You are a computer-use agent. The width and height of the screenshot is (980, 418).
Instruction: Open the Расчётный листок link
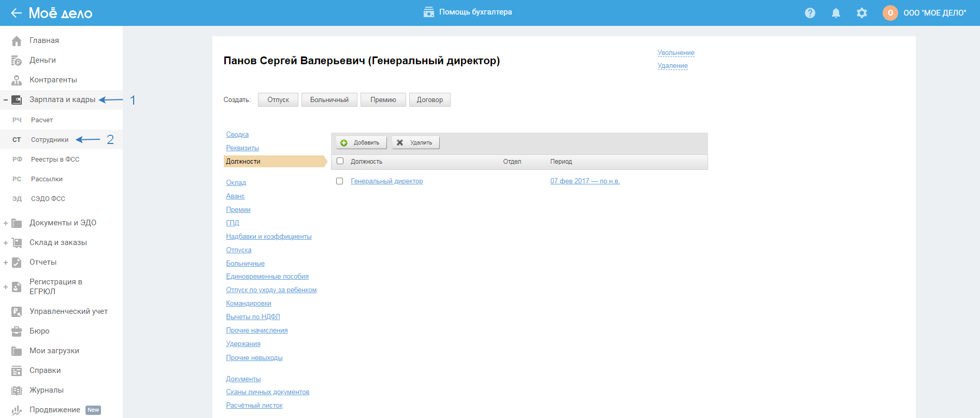tap(254, 406)
